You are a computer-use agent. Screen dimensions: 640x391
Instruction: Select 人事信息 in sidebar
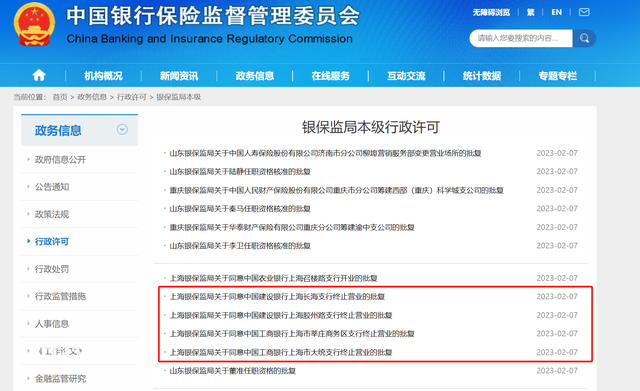tap(52, 324)
